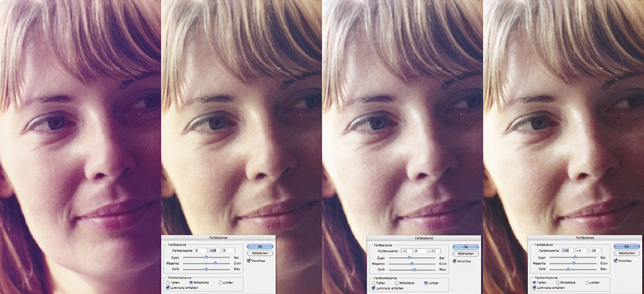Select Mitteltöne in the dialog showing -20
Image resolution: width=644 pixels, height=294 pixels.
click(558, 282)
